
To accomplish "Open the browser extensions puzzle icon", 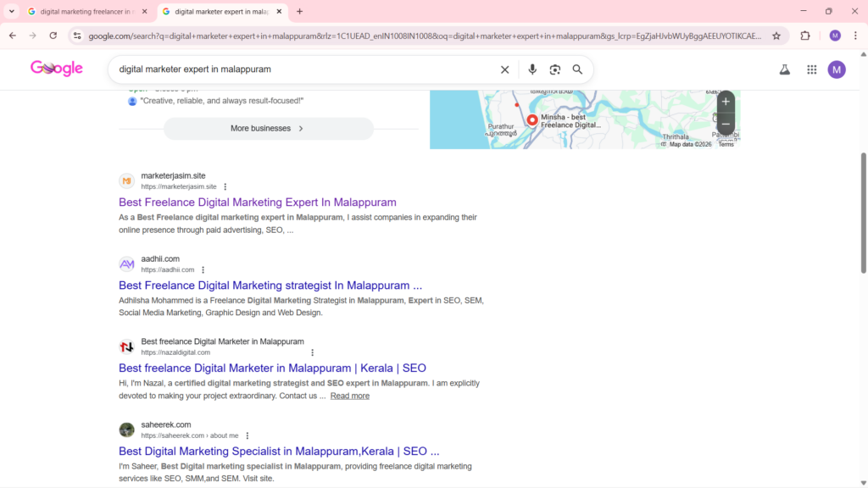I will click(x=804, y=36).
